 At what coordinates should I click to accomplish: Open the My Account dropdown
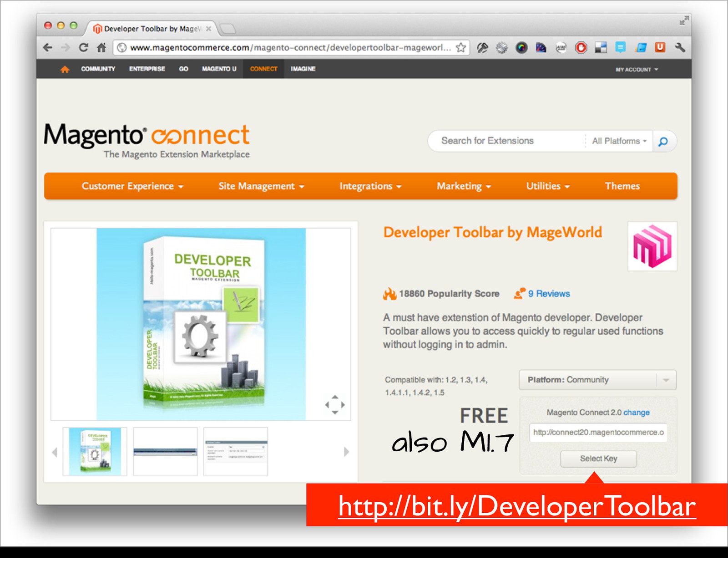(637, 70)
